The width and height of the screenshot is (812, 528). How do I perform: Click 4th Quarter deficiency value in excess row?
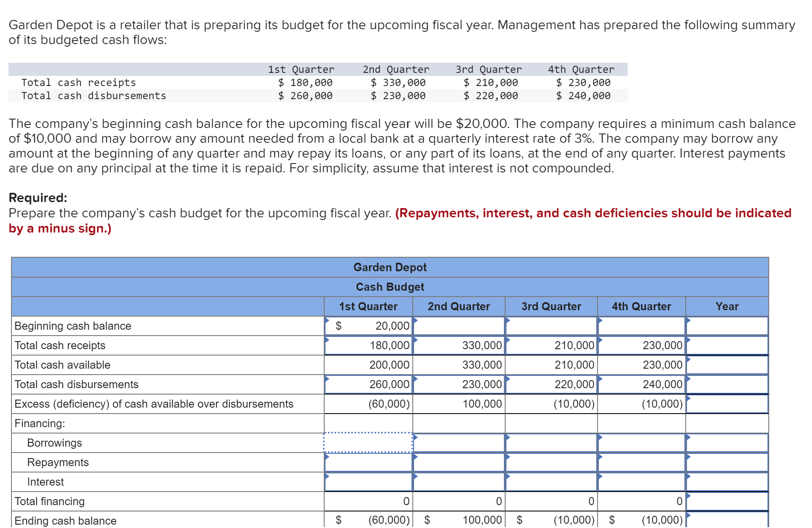coord(662,404)
